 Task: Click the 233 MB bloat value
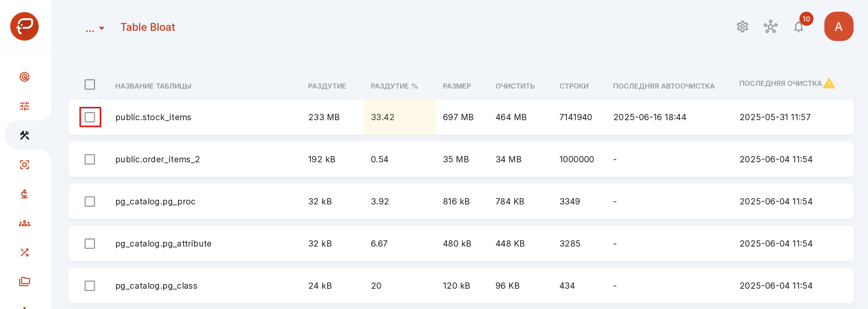tap(324, 117)
